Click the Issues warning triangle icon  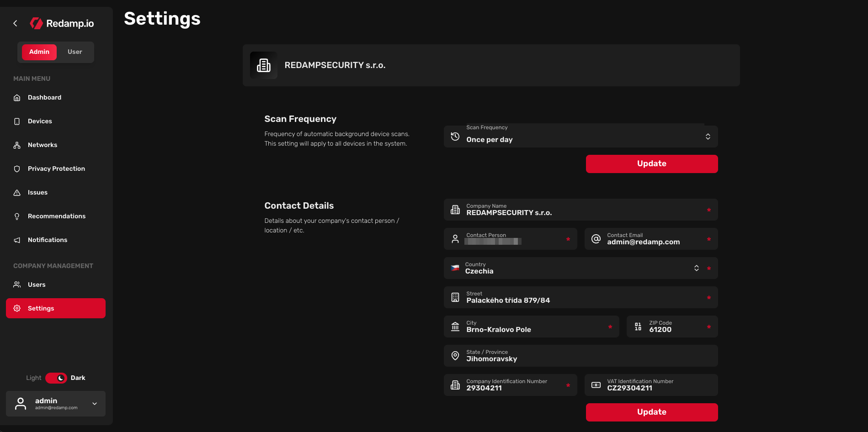click(17, 193)
